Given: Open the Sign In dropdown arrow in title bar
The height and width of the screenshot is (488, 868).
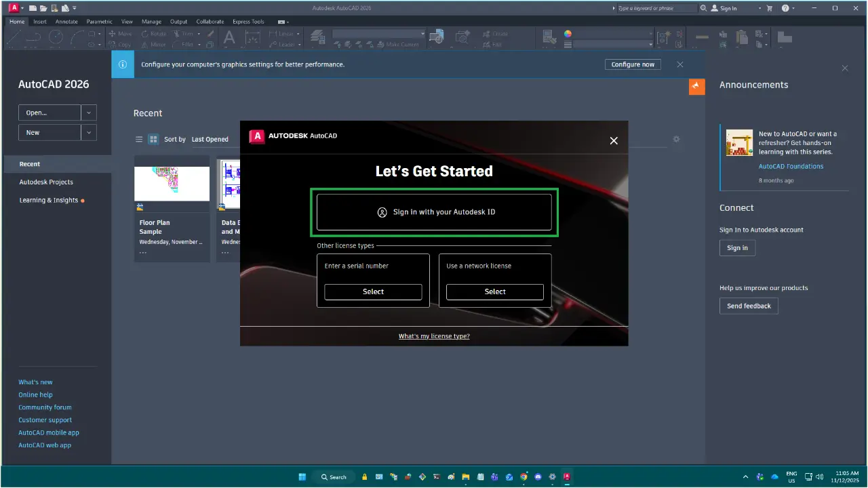Looking at the screenshot, I should [x=759, y=8].
